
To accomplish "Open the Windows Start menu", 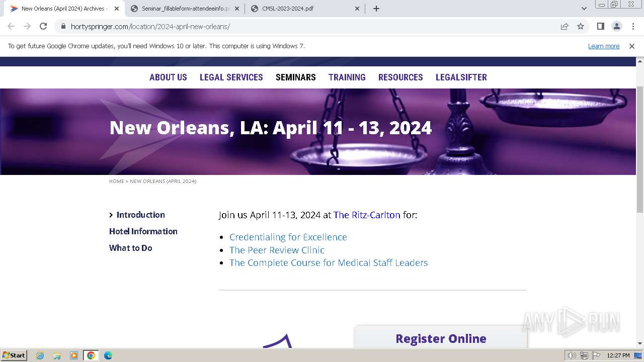I will 14,355.
